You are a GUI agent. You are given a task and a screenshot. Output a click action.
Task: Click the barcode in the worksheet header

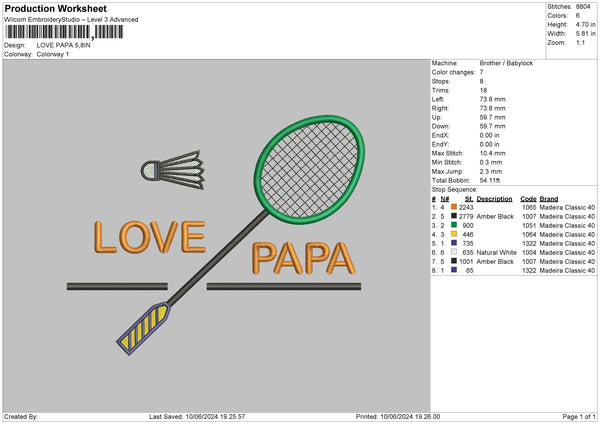tap(64, 32)
